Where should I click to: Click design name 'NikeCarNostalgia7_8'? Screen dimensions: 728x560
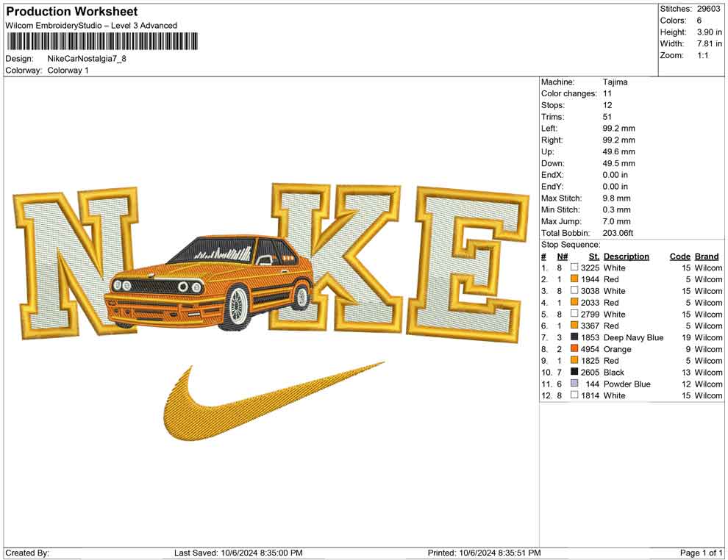(x=87, y=59)
